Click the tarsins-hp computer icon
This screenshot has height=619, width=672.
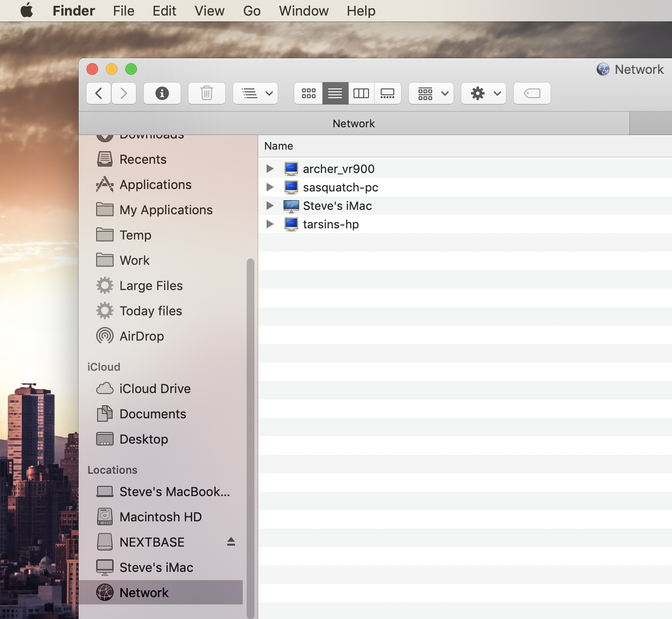tap(291, 224)
